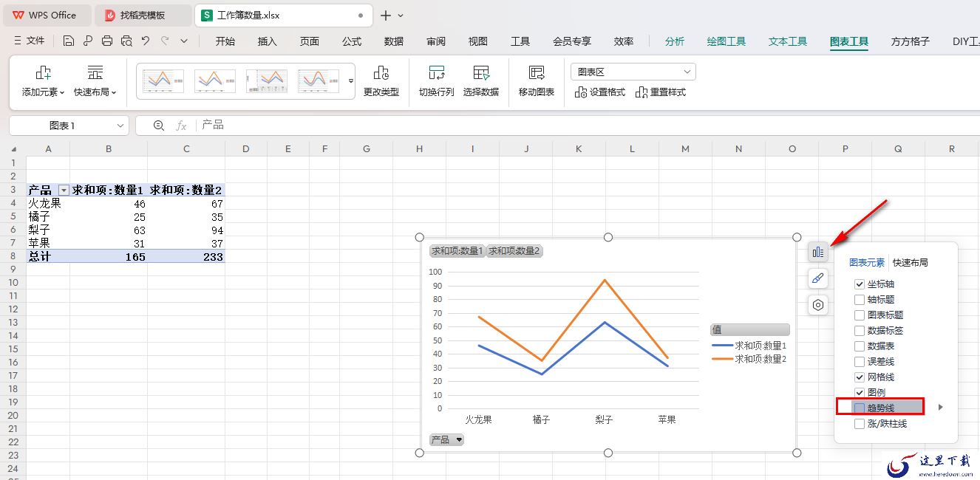Image resolution: width=980 pixels, height=480 pixels.
Task: Click the second icon in the quick access toolbar
Action: (88, 41)
